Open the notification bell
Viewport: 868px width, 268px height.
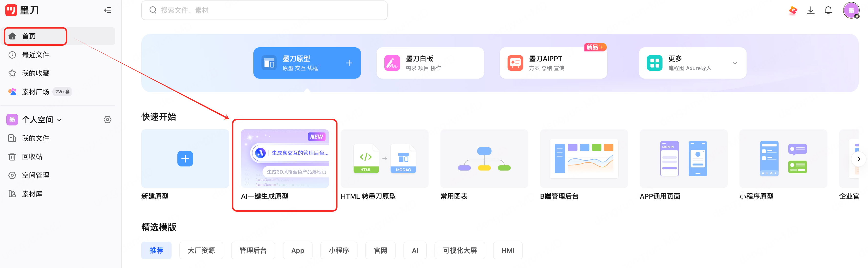pyautogui.click(x=828, y=10)
